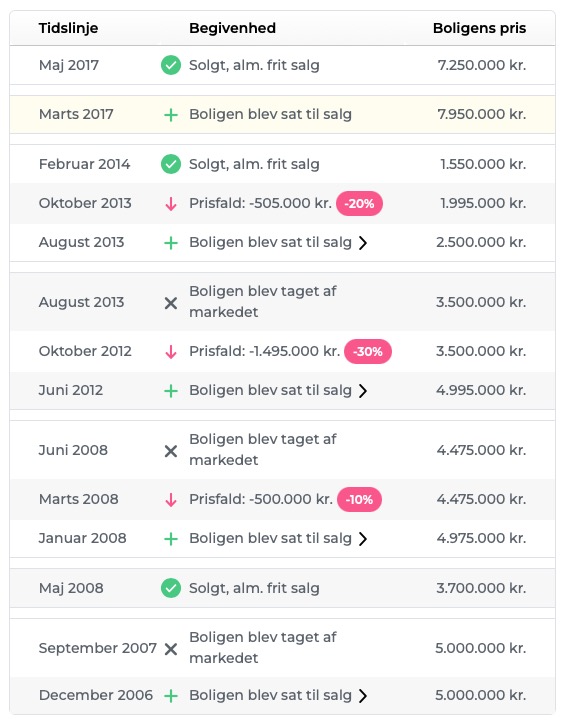This screenshot has width=566, height=722.
Task: Click the red price-drop arrow for Oktober 2012
Action: pyautogui.click(x=171, y=352)
